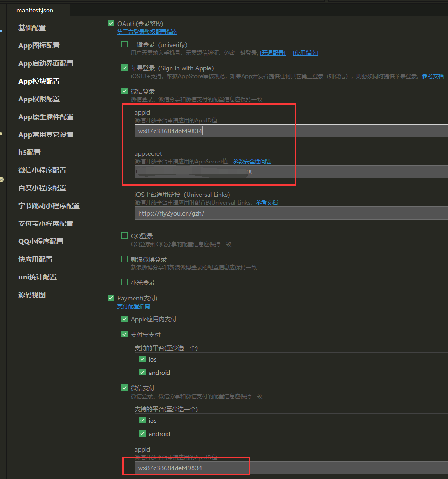Open App权限配置 section

click(x=39, y=99)
